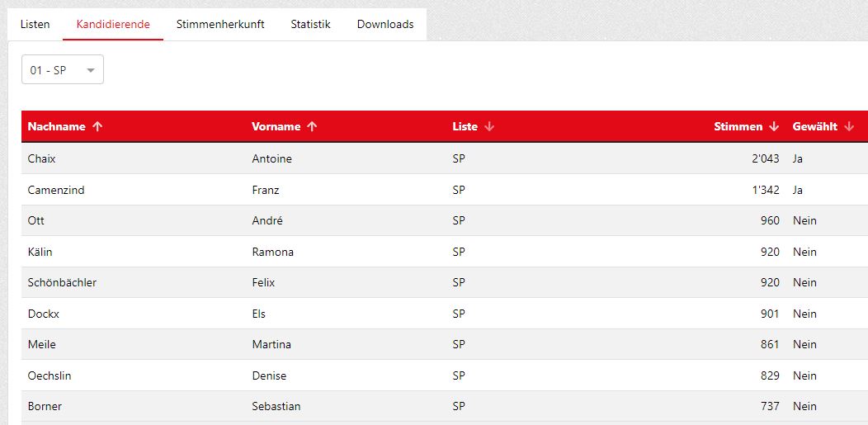
Task: Click SP list cell in Oechslin row
Action: (459, 375)
